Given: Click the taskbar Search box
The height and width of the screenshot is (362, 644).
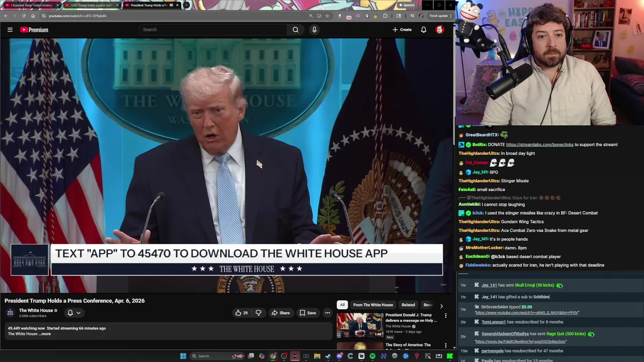Looking at the screenshot, I should [218, 356].
